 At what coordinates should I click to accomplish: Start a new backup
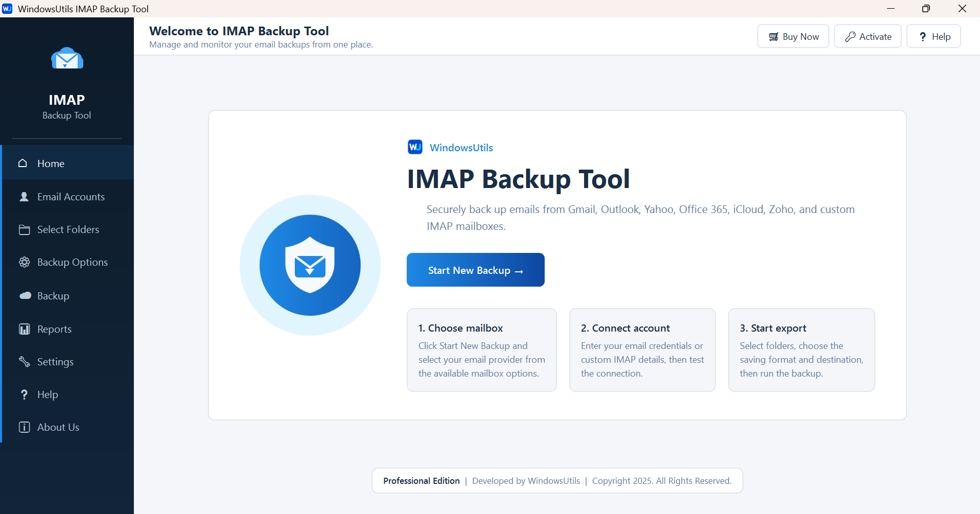click(x=476, y=270)
